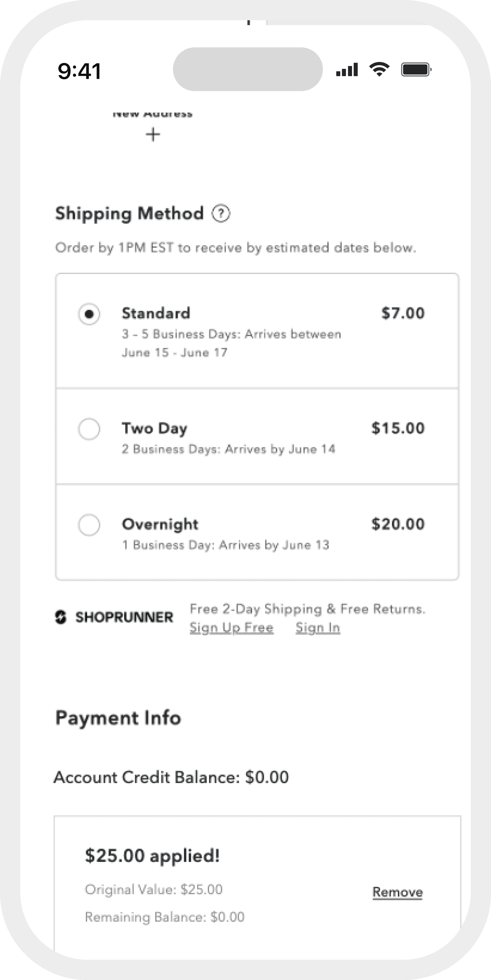The width and height of the screenshot is (491, 980).
Task: Tap the Account Credit Balance line
Action: click(x=171, y=777)
